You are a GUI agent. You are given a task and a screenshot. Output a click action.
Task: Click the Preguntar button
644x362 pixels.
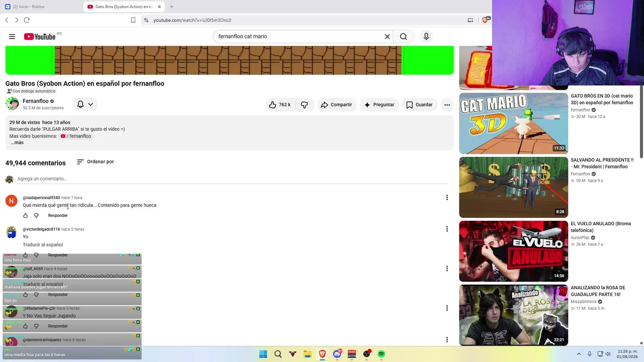click(379, 105)
